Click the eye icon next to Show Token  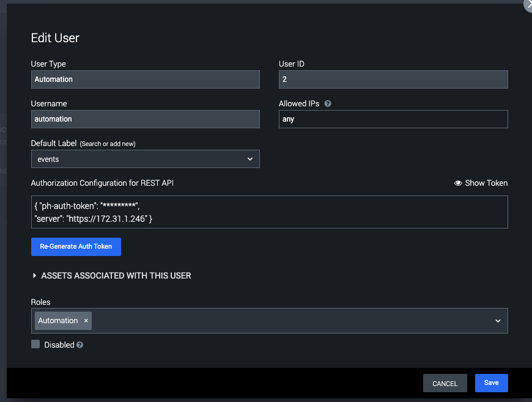pos(458,183)
